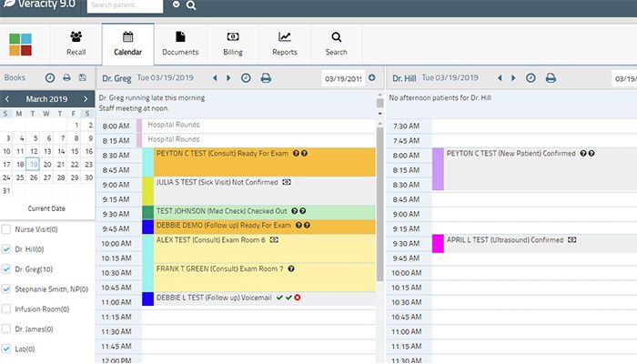Print Dr. Hill's schedule
This screenshot has width=637, height=364.
(x=551, y=78)
